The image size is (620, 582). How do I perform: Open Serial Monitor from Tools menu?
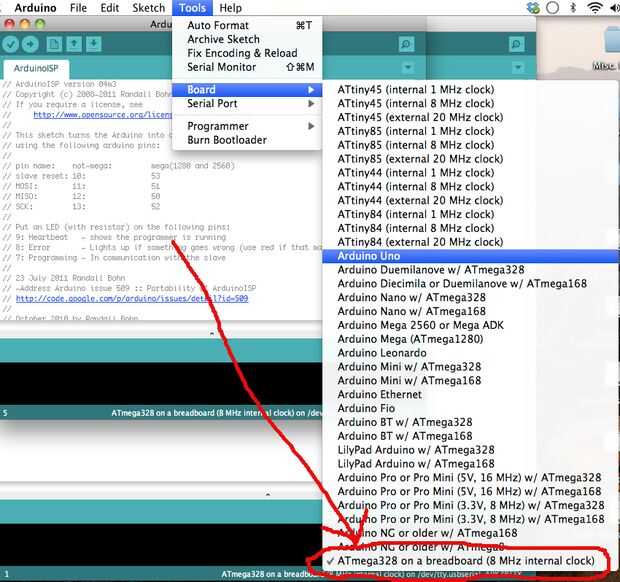pyautogui.click(x=247, y=67)
